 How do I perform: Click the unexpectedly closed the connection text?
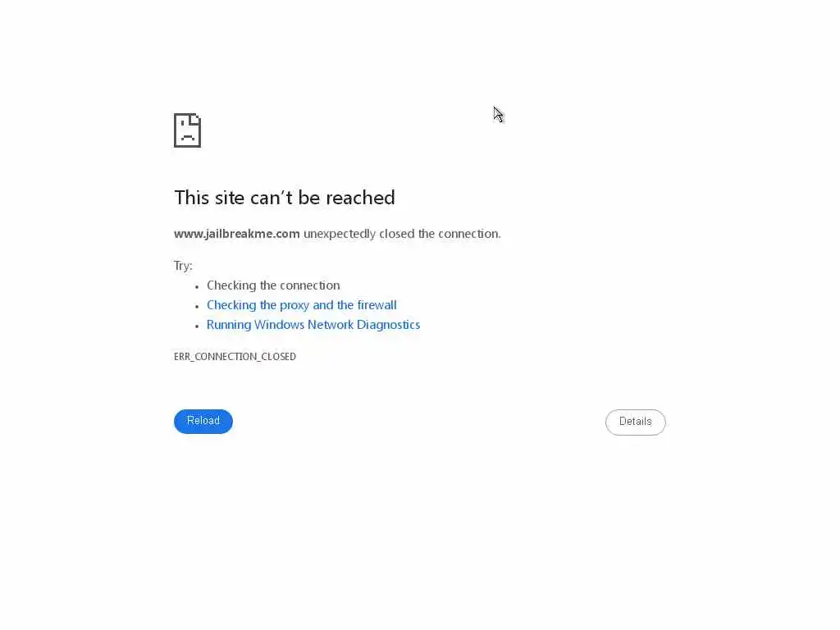coord(402,234)
